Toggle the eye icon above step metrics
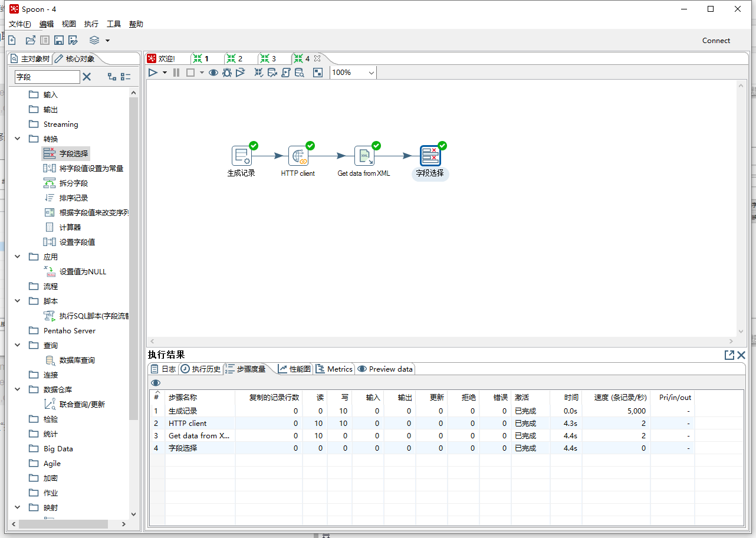The height and width of the screenshot is (538, 756). (x=156, y=383)
